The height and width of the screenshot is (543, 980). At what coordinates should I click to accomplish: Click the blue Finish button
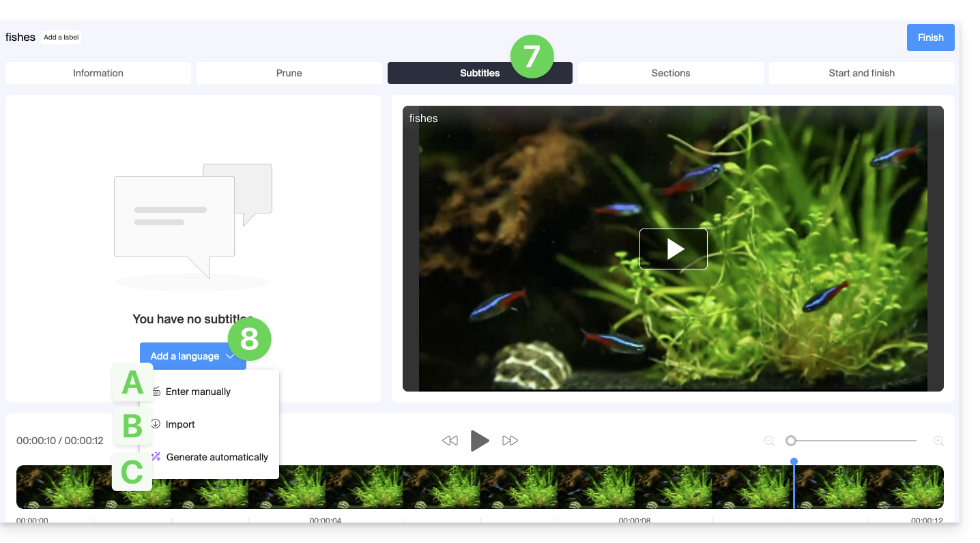[930, 38]
